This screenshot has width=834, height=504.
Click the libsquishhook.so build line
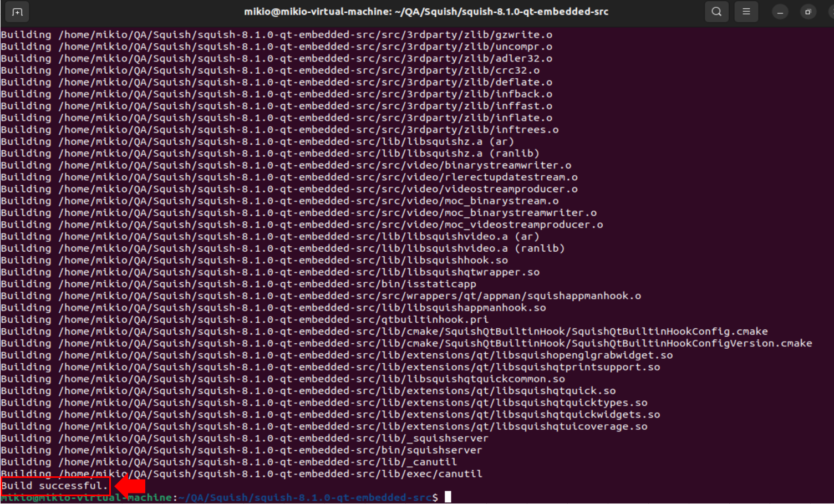coord(254,260)
